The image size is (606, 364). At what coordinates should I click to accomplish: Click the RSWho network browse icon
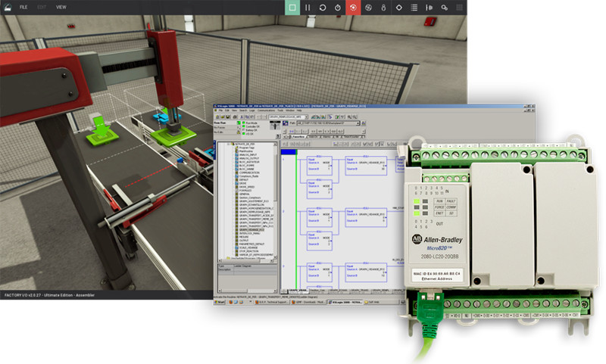click(286, 123)
